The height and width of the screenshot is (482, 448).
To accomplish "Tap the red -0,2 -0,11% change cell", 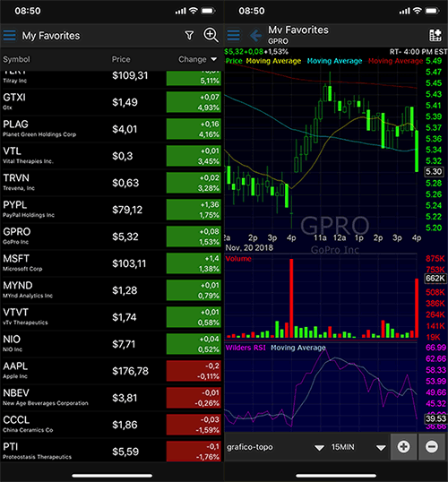I will click(194, 371).
